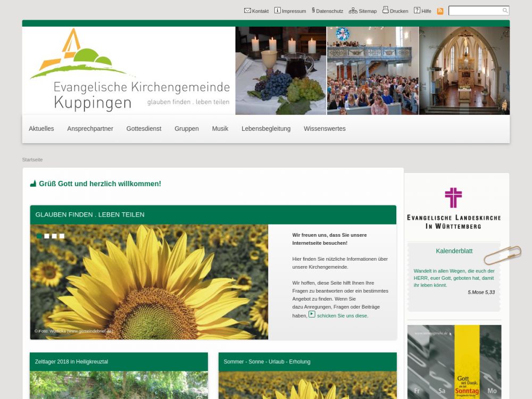Click the Datenschutz paragraph symbol

[x=313, y=10]
